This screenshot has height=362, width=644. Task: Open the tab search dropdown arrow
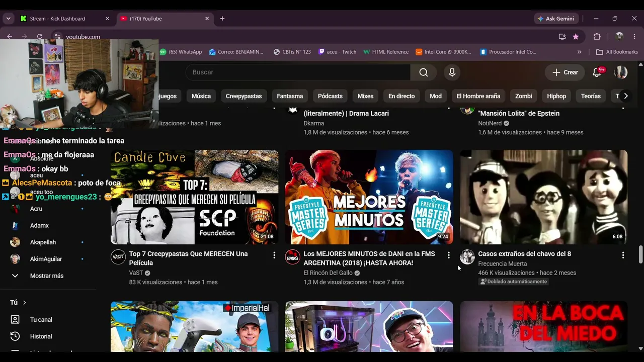[8, 19]
